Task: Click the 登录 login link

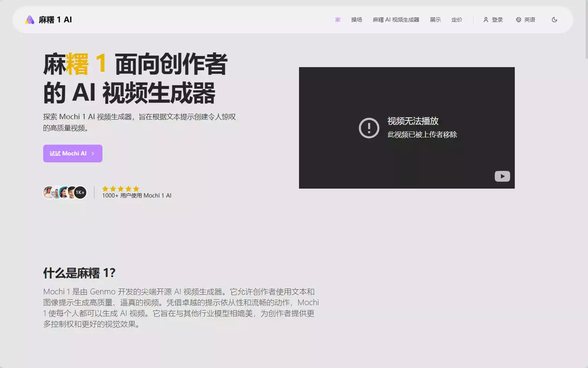Action: click(x=497, y=20)
